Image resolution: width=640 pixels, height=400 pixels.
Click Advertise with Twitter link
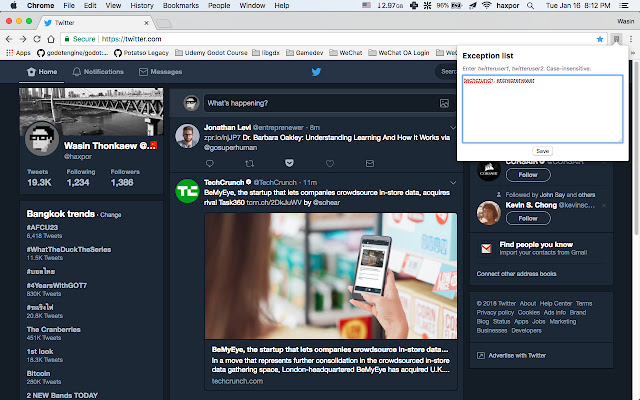pos(517,356)
